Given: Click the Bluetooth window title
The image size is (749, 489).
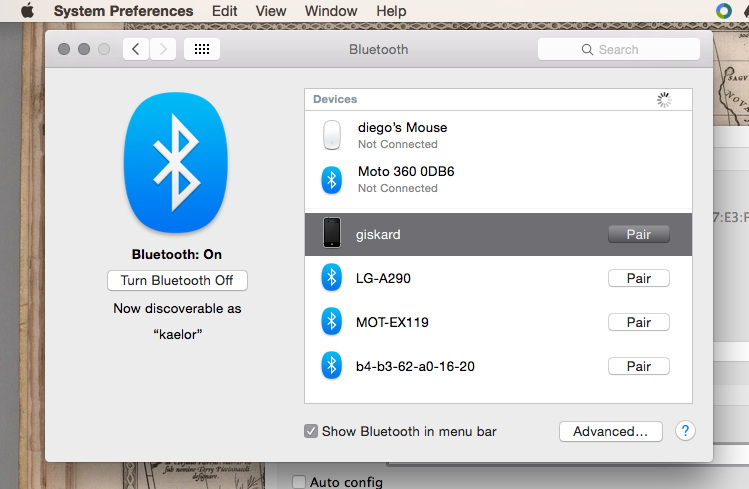Looking at the screenshot, I should 378,49.
